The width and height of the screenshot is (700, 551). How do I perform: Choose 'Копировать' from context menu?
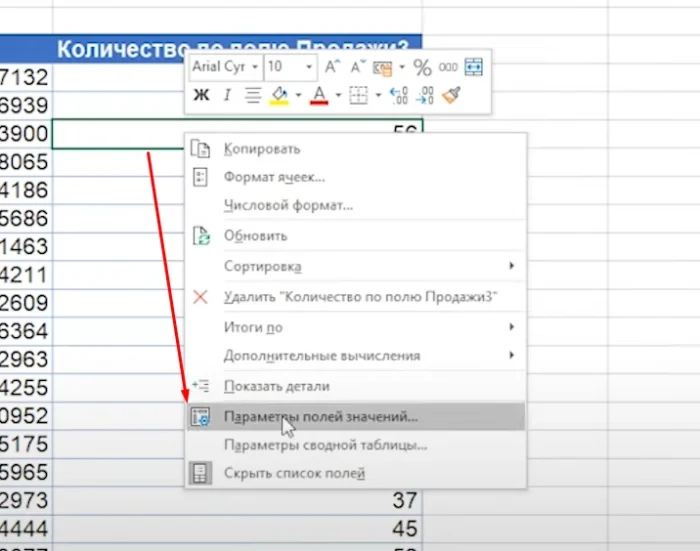point(262,149)
